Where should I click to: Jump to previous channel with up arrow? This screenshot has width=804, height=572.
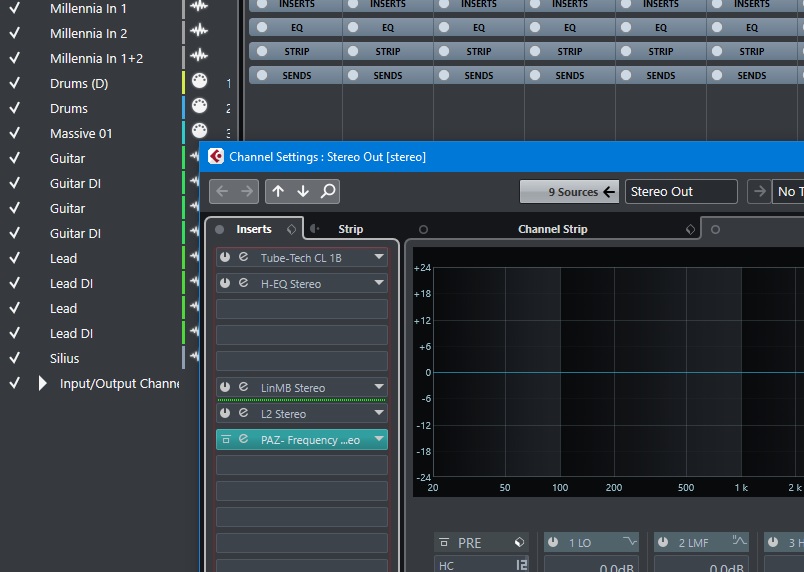point(278,191)
